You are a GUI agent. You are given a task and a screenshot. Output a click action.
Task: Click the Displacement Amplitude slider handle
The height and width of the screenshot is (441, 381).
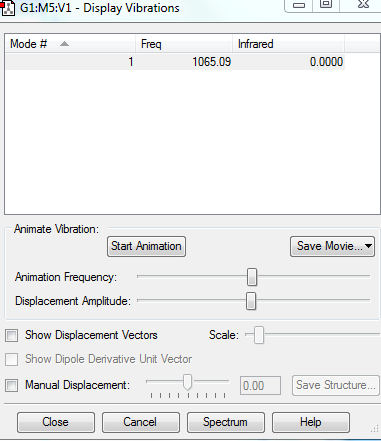coord(251,301)
